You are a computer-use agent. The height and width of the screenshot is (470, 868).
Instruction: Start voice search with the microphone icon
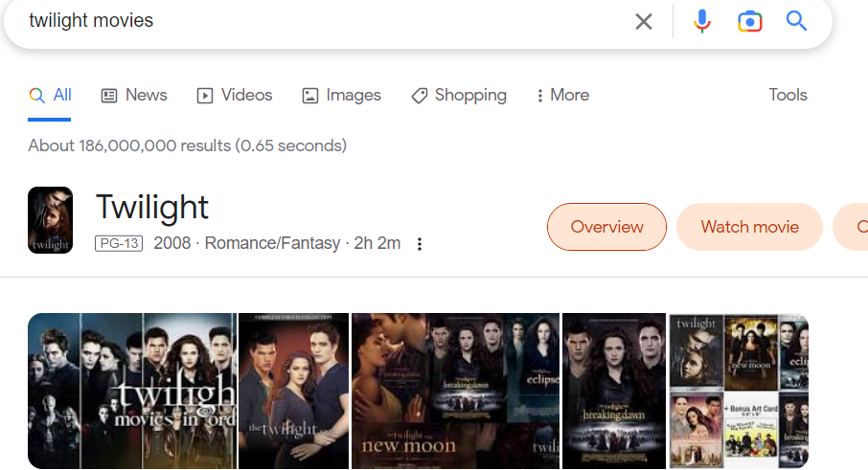702,22
